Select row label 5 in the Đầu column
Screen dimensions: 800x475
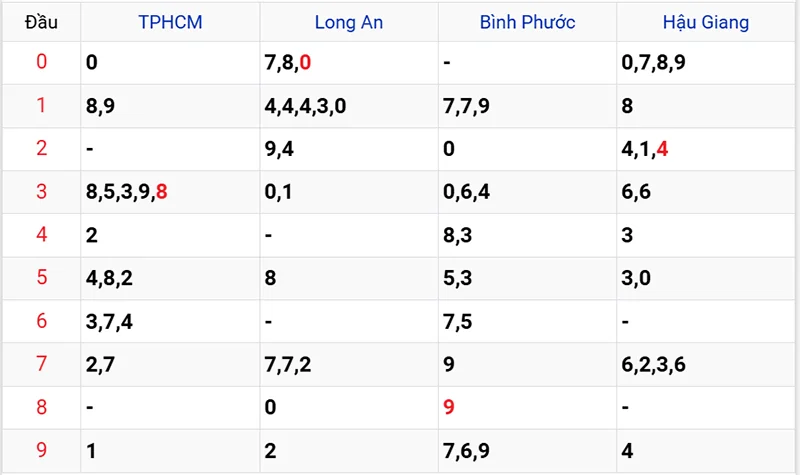point(41,278)
